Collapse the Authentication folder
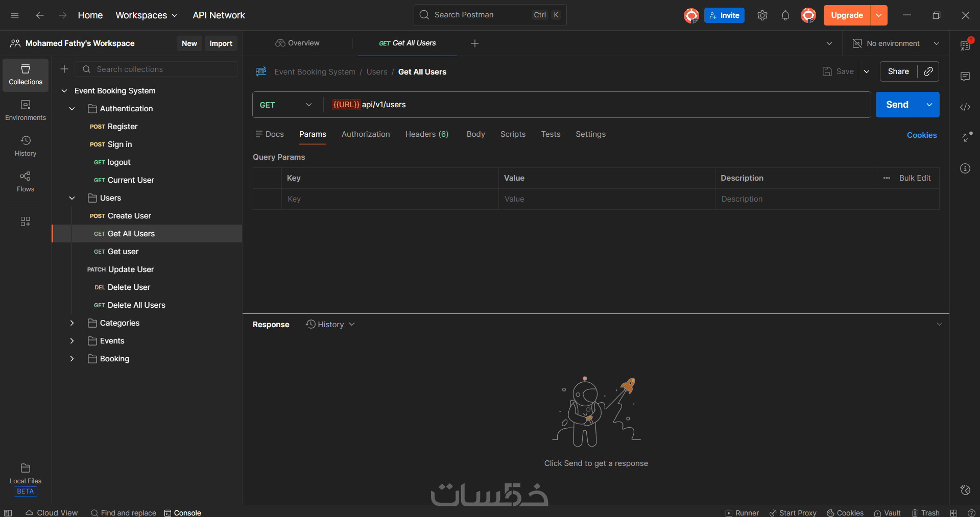Screen dimensions: 980x517 point(72,109)
